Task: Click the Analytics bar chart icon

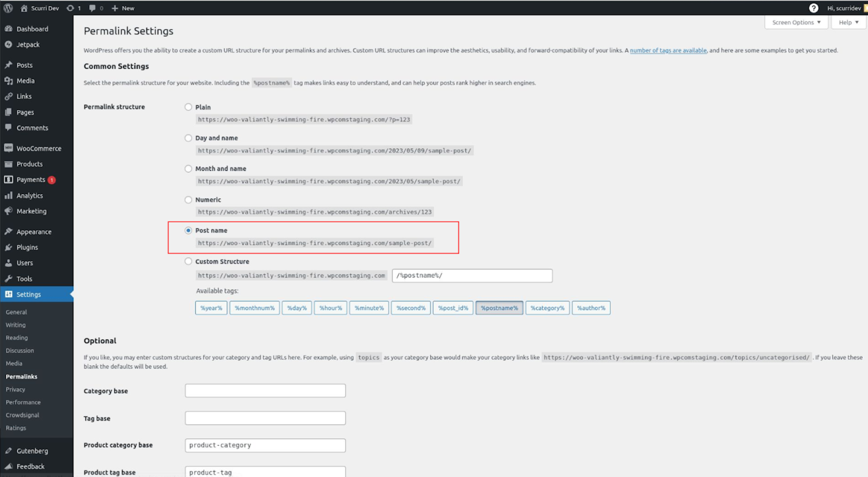Action: tap(9, 195)
